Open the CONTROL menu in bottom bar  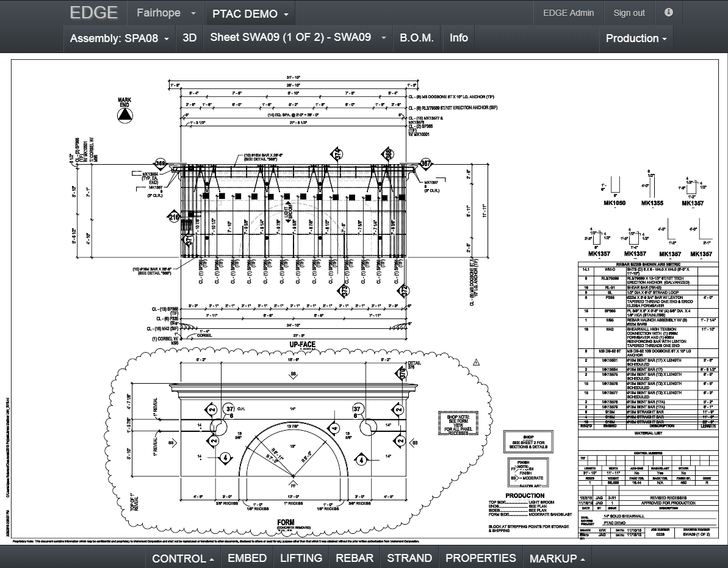(182, 558)
